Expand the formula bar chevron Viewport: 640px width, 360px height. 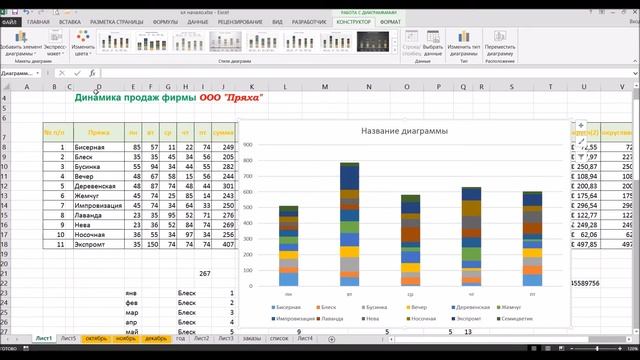(x=635, y=73)
